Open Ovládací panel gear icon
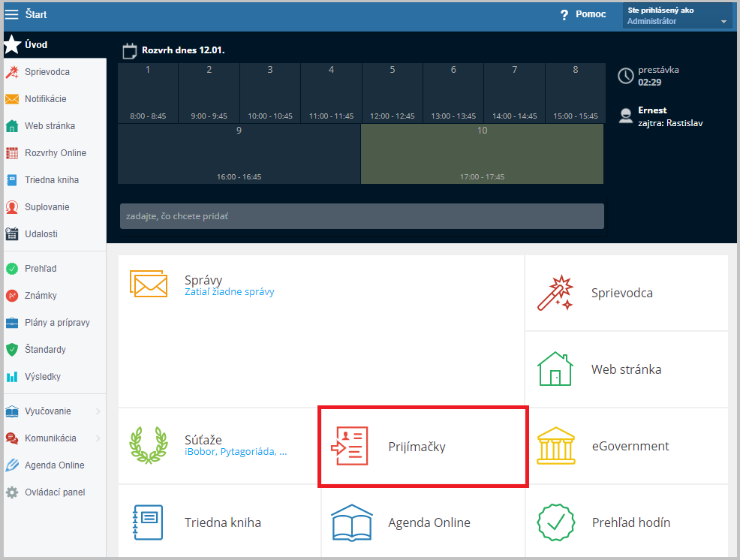The image size is (740, 560). tap(12, 492)
